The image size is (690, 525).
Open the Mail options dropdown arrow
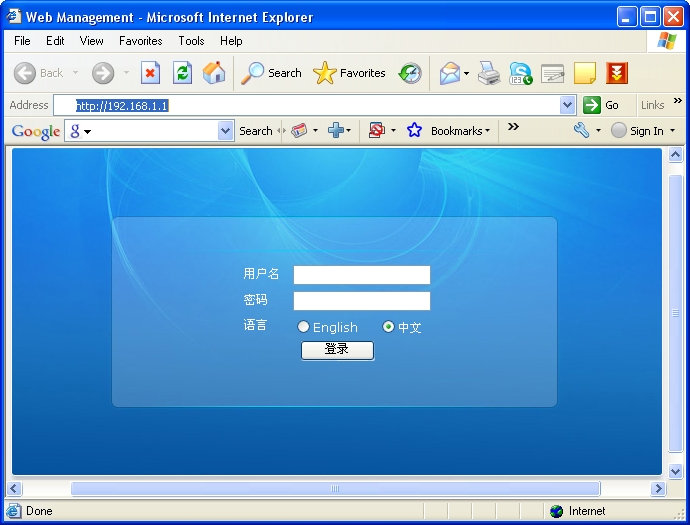(x=466, y=73)
